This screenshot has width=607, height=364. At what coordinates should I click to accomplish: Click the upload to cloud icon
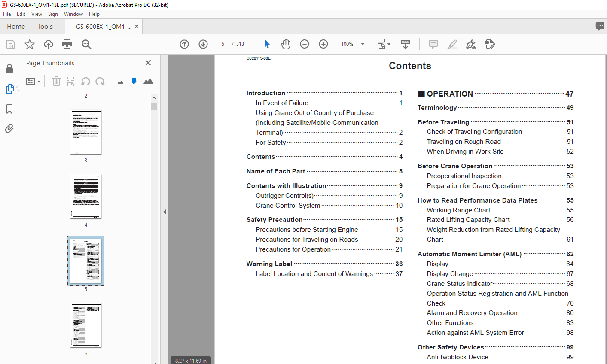click(x=49, y=44)
